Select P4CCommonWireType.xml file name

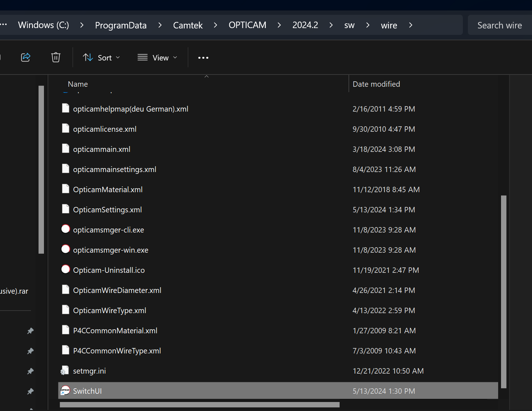coord(117,351)
